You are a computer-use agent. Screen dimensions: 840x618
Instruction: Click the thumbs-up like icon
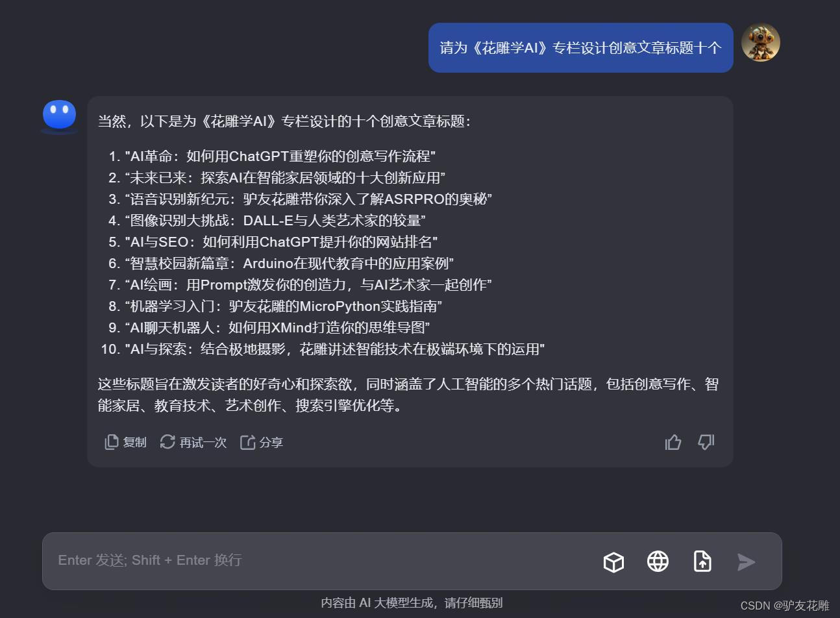pos(673,442)
